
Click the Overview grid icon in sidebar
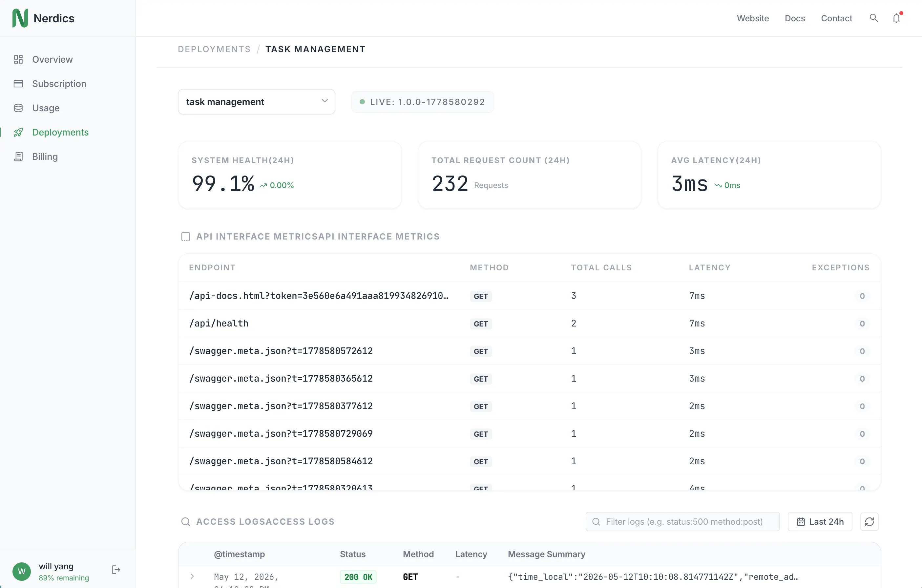pyautogui.click(x=18, y=59)
